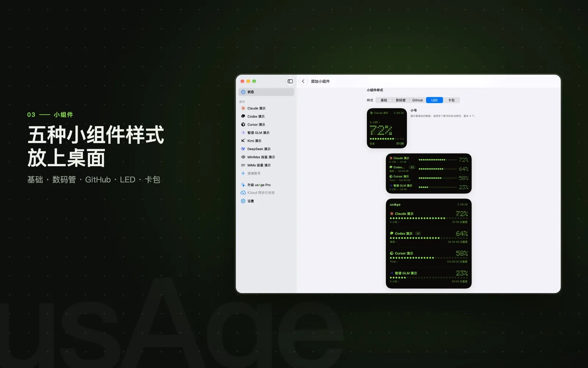The height and width of the screenshot is (368, 588).
Task: Switch widget style to 基础
Action: click(x=384, y=100)
